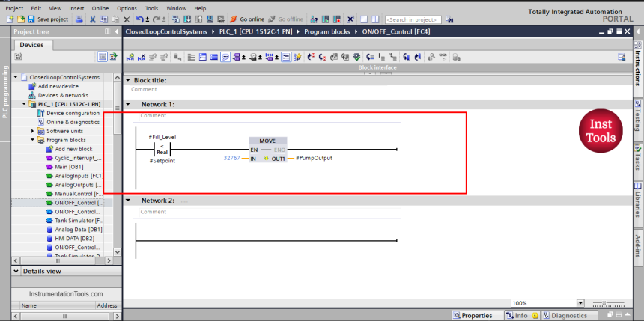644x321 pixels.
Task: Open the Options menu
Action: coord(127,8)
